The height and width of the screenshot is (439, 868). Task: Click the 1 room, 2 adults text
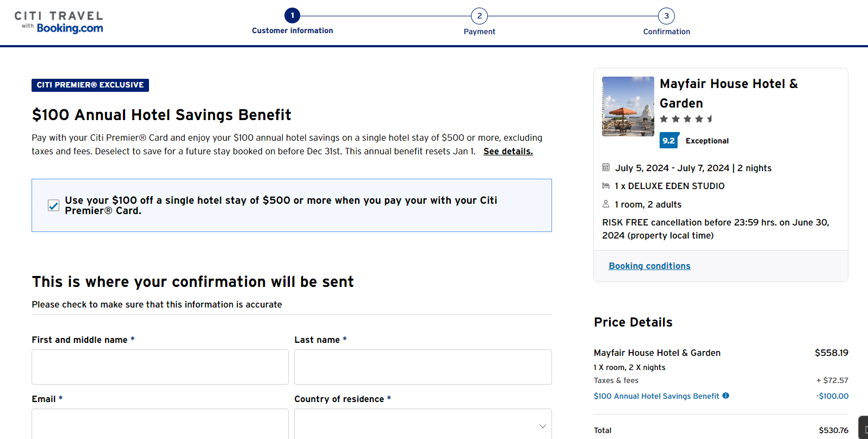pyautogui.click(x=648, y=204)
